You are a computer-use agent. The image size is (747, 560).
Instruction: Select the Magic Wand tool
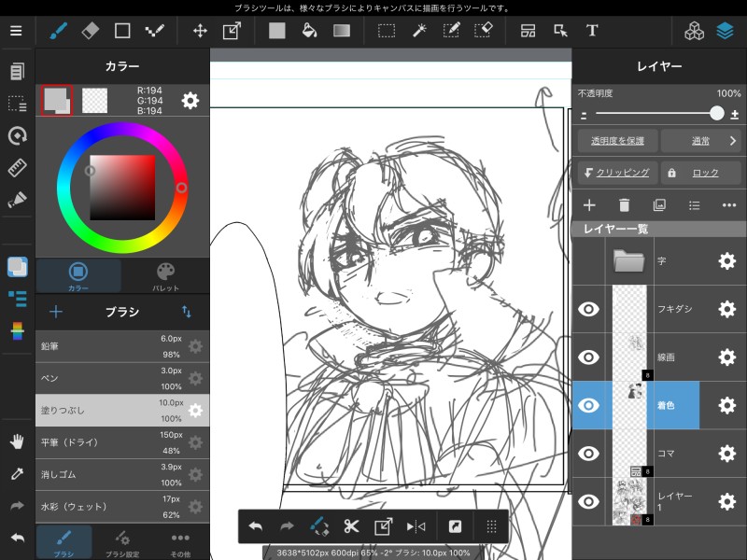pyautogui.click(x=419, y=31)
